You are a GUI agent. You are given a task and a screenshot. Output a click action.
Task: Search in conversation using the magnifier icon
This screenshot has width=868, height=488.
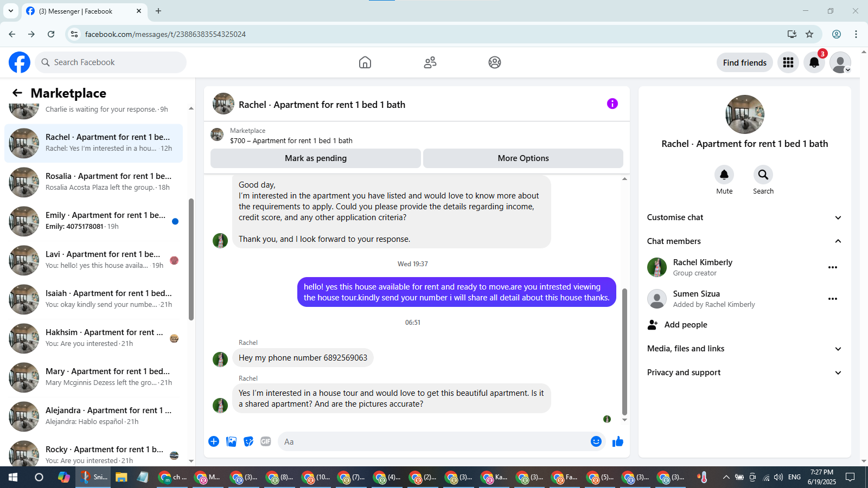pos(763,175)
